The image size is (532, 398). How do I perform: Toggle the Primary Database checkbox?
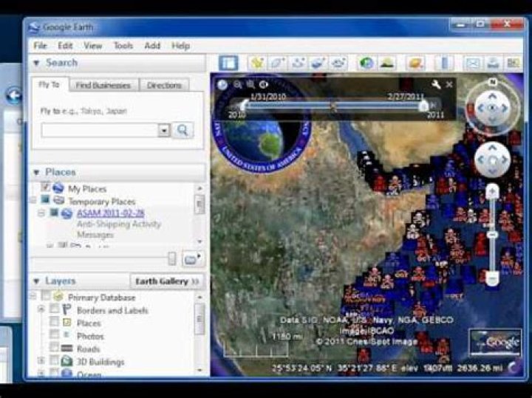click(46, 296)
